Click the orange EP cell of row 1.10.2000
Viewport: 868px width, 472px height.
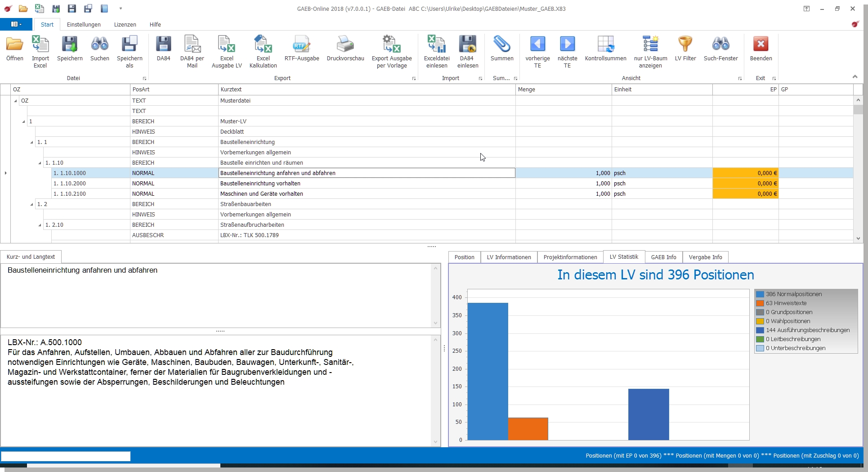pos(745,184)
